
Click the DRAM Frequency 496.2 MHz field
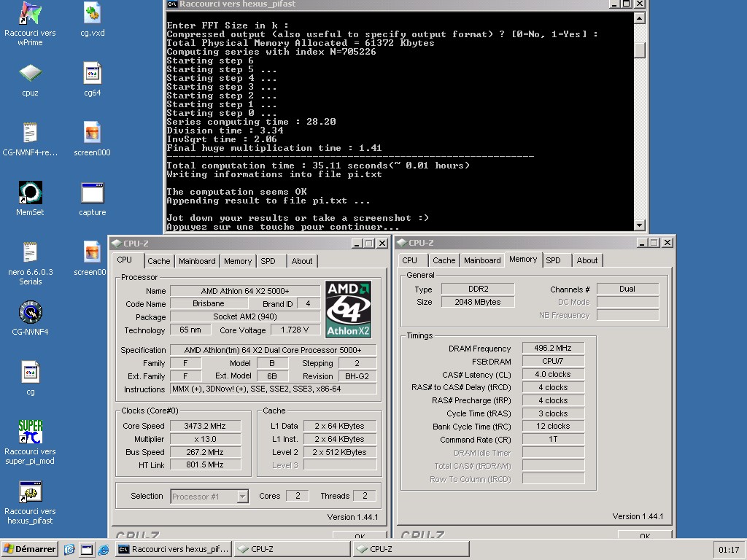[x=553, y=348]
